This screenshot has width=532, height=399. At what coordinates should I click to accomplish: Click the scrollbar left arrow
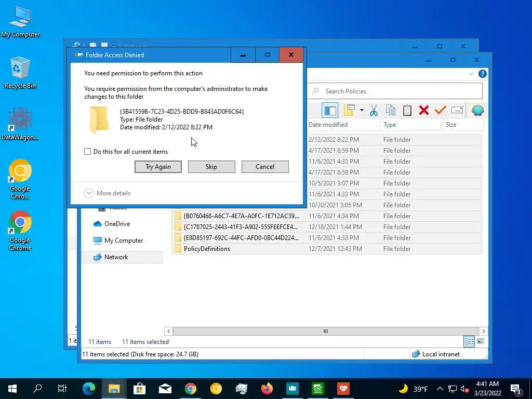tap(169, 331)
